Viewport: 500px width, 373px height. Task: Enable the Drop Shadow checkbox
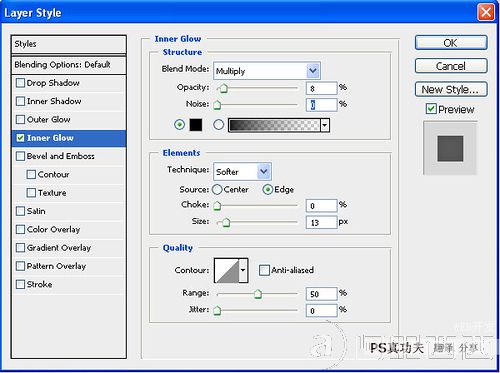[20, 83]
